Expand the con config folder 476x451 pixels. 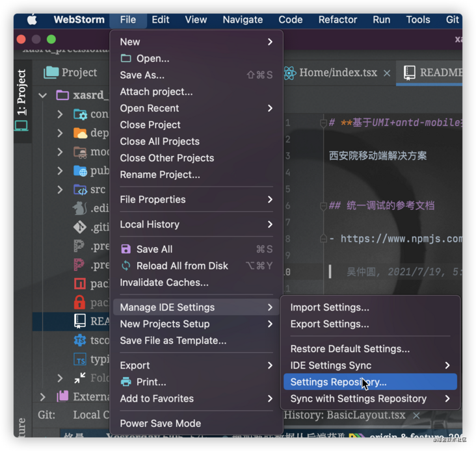(60, 114)
